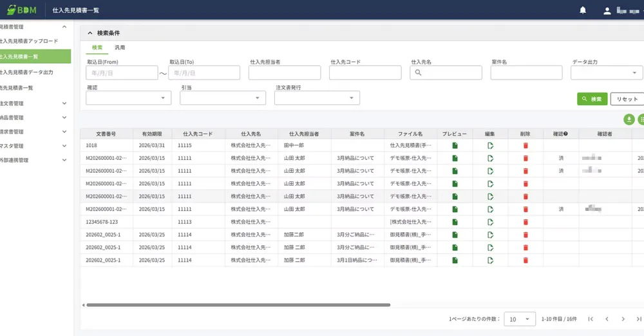Click the magnifier icon in 仕入先名 field

click(x=418, y=73)
